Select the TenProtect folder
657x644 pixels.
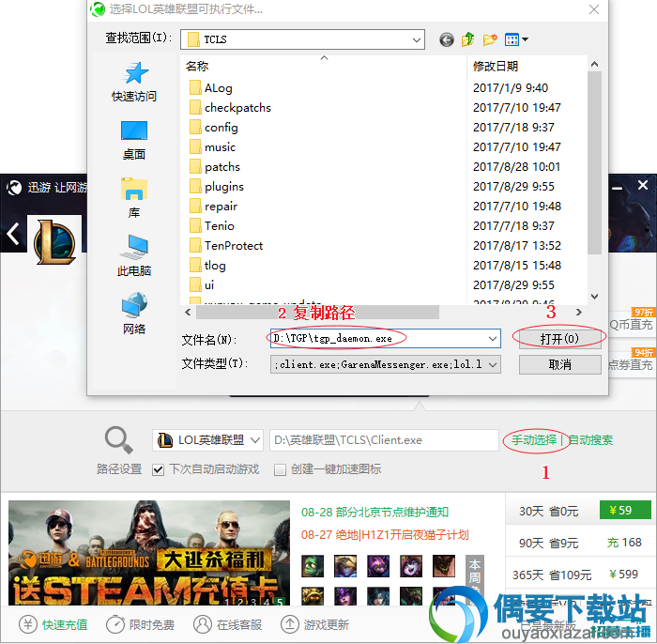[x=226, y=246]
